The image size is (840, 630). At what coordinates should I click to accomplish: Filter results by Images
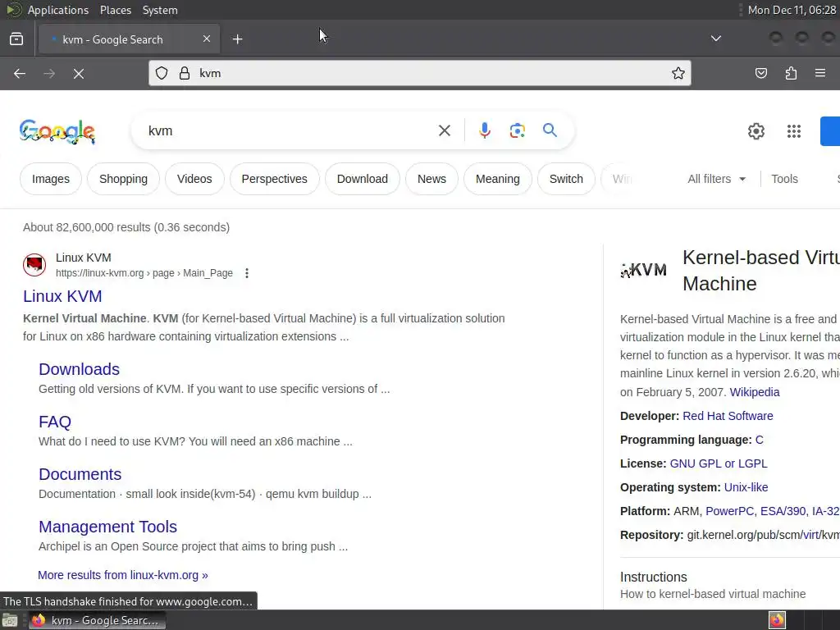point(51,179)
